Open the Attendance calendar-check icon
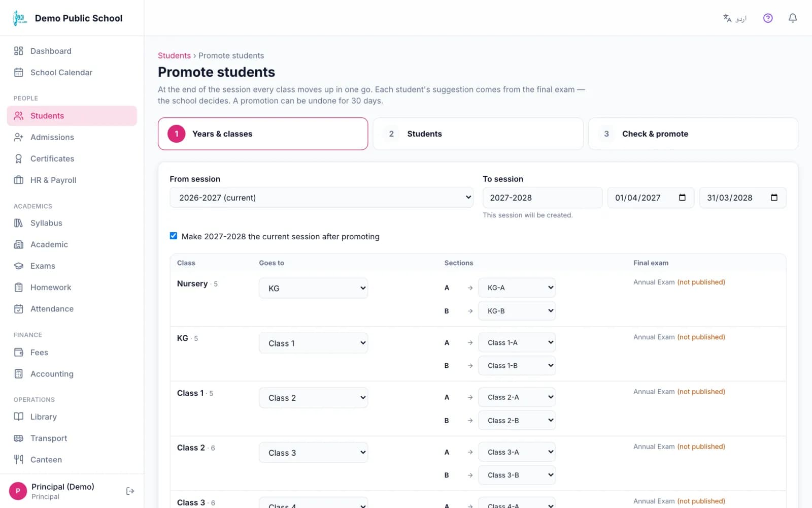This screenshot has width=812, height=508. point(19,309)
